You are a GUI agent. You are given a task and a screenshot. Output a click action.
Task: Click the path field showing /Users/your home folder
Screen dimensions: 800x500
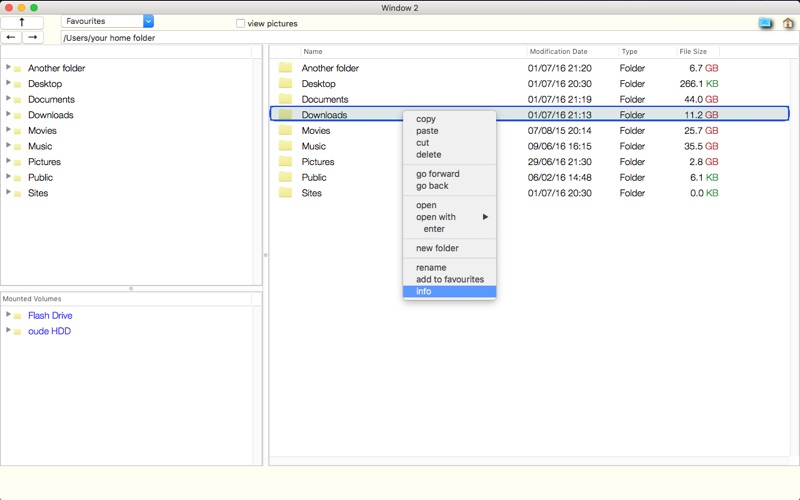point(430,38)
